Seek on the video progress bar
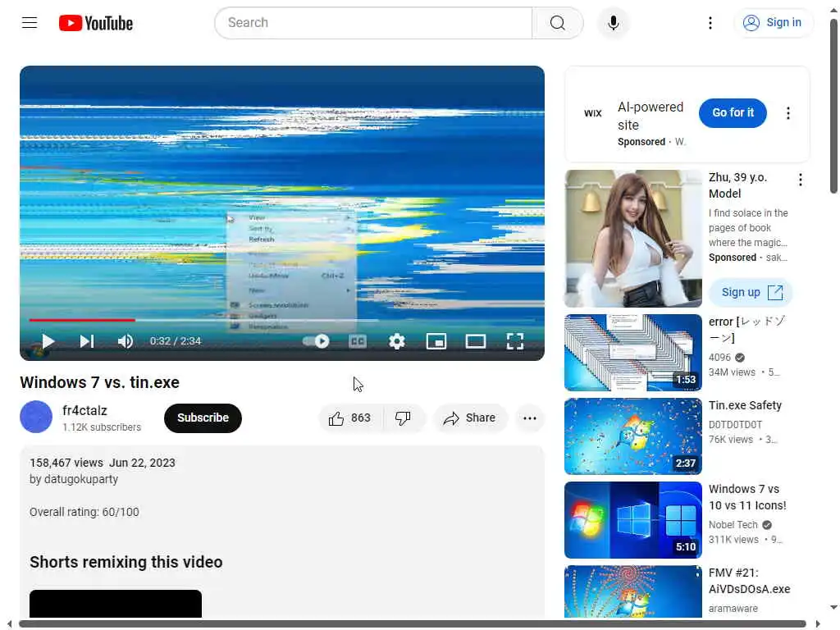This screenshot has height=630, width=840. tap(282, 320)
